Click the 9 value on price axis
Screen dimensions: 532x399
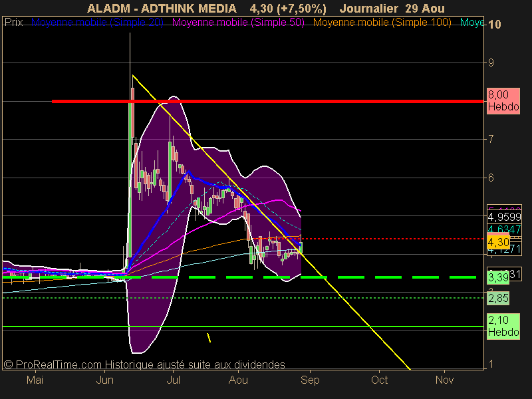click(491, 63)
